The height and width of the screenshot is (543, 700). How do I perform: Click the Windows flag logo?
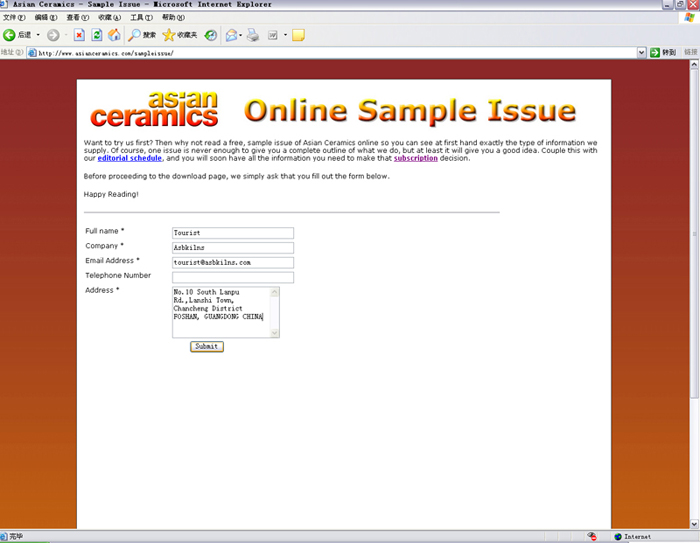[689, 17]
